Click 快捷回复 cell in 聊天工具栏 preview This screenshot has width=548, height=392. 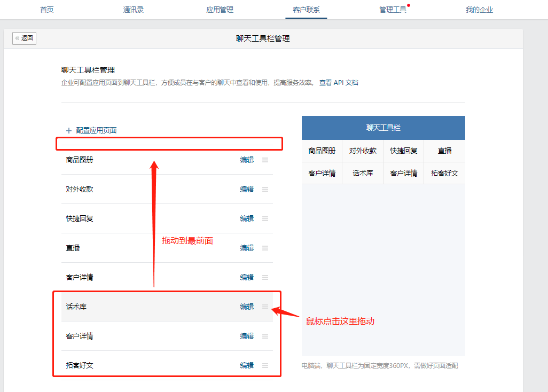click(x=404, y=151)
